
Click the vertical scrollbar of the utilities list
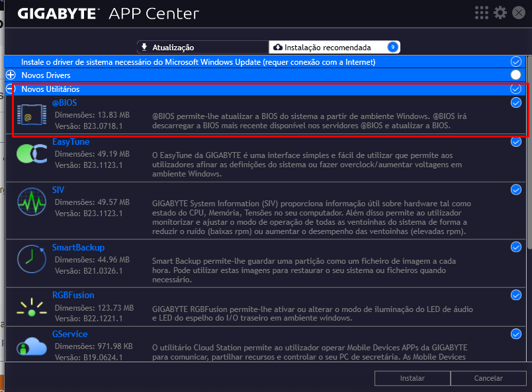529,153
